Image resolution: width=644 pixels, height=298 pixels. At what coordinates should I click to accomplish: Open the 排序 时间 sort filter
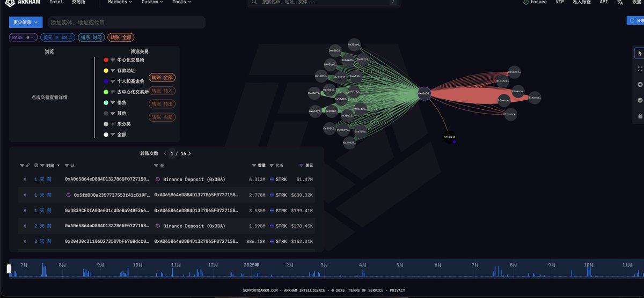click(x=91, y=38)
